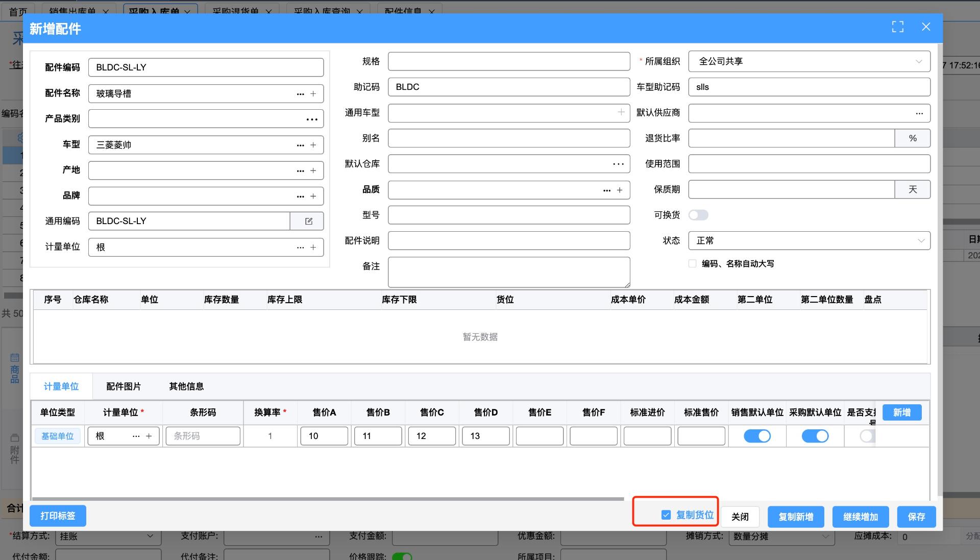
Task: Click the fullscreen icon in the dialog header
Action: 898,27
